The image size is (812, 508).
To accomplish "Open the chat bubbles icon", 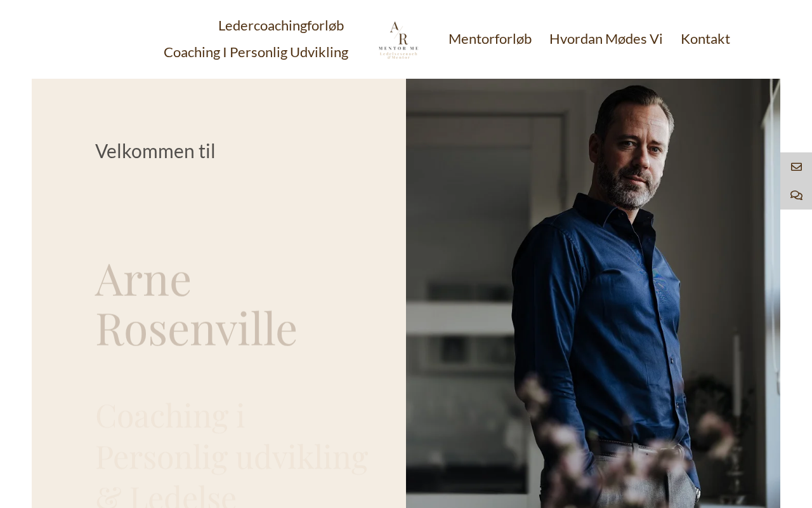I will click(x=796, y=196).
